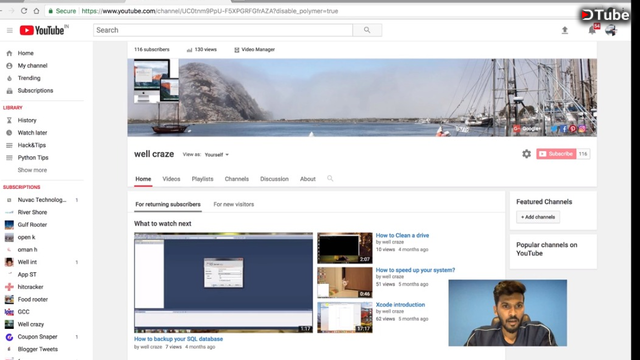Play the 17:17 Xcode thumbnail
The image size is (640, 360).
point(345,318)
